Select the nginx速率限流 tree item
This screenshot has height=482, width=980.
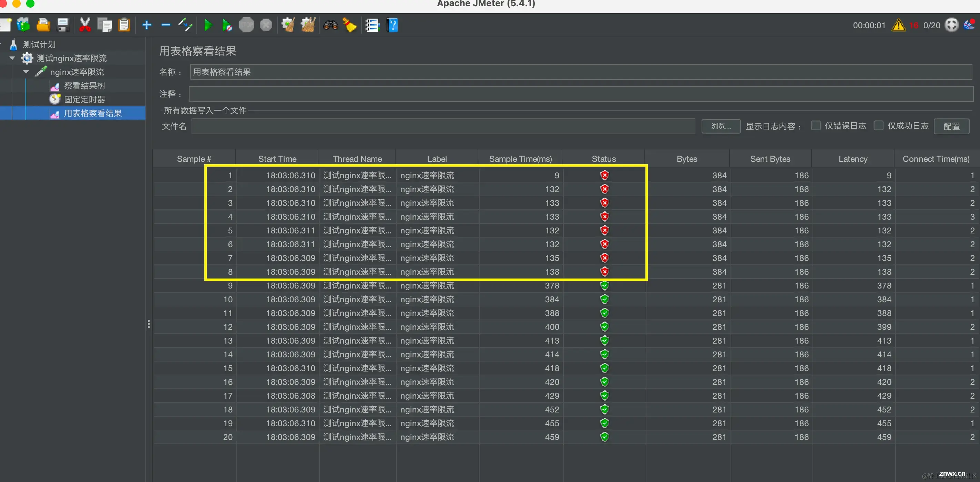pyautogui.click(x=77, y=72)
